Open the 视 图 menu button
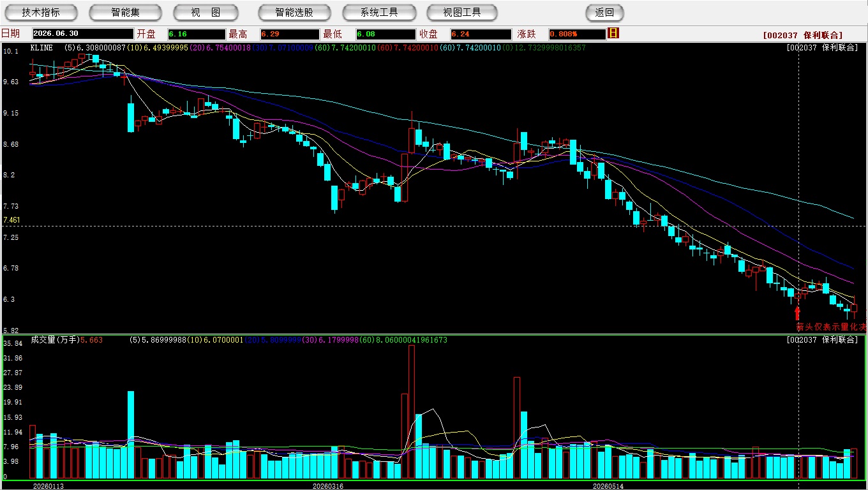The image size is (868, 490). click(x=206, y=12)
